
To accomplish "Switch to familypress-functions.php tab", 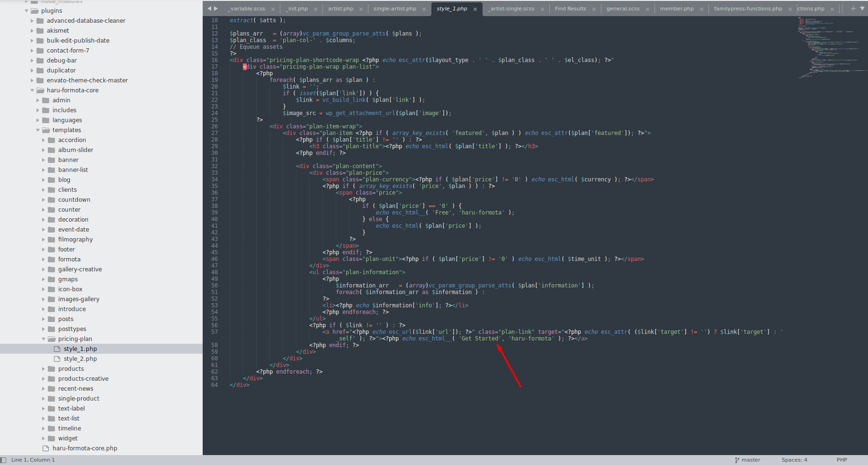I will pyautogui.click(x=748, y=9).
